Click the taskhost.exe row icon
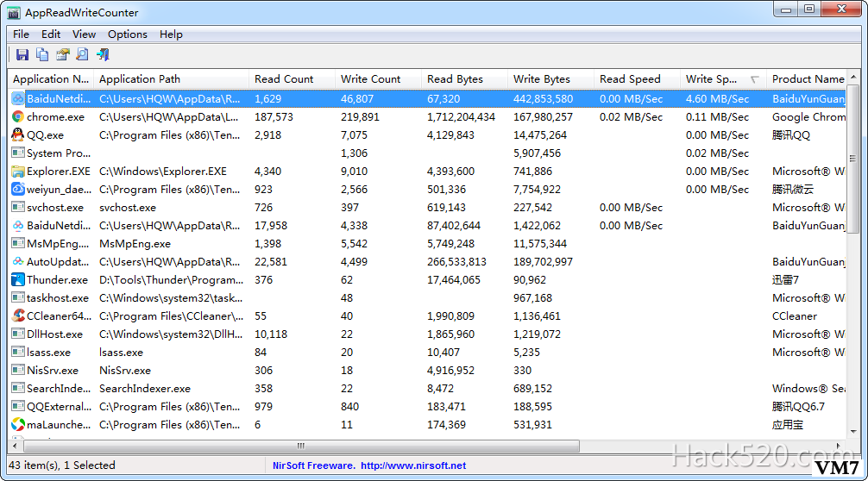Image resolution: width=868 pixels, height=481 pixels. click(x=18, y=297)
